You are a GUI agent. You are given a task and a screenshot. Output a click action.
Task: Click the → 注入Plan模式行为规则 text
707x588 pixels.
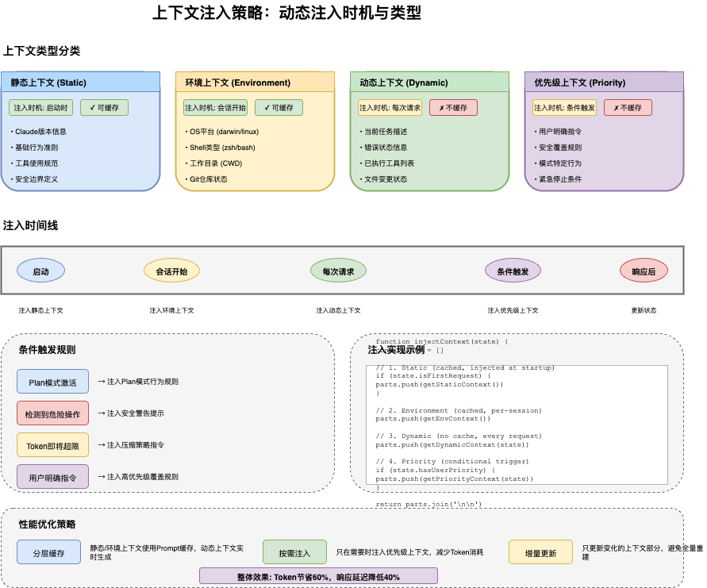tap(138, 382)
